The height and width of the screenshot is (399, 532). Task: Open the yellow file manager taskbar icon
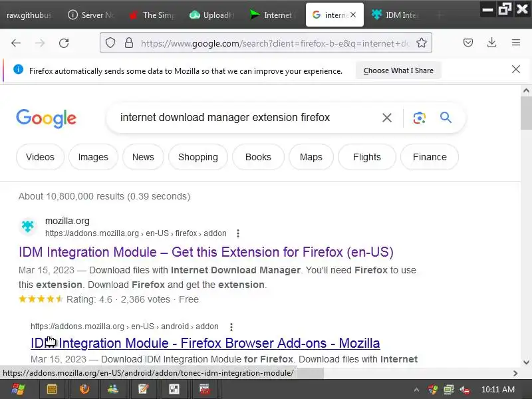[52, 389]
